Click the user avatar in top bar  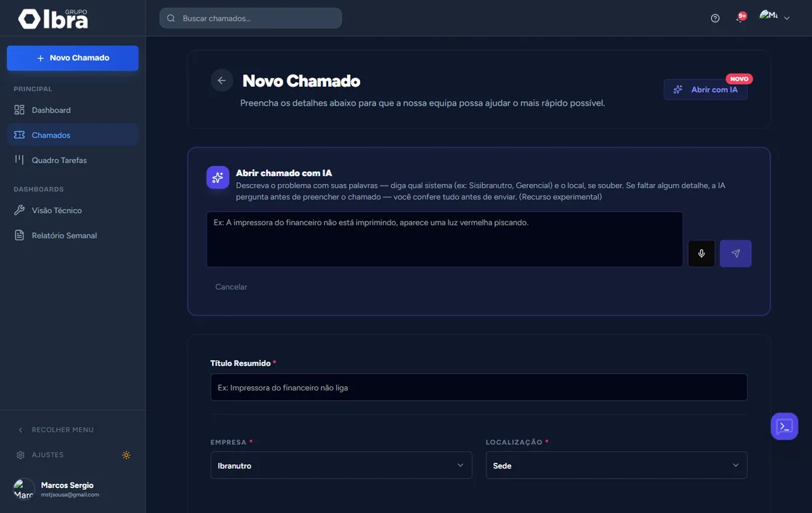tap(768, 15)
